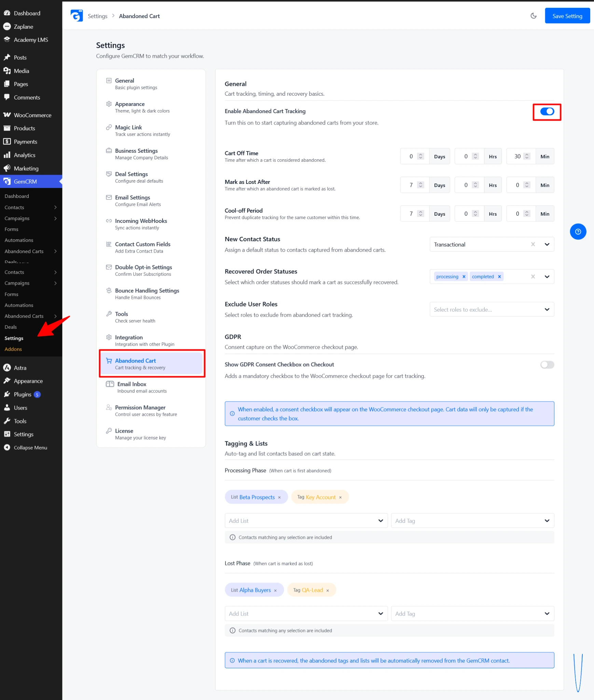Open Bounce Handling Settings entry
Image resolution: width=594 pixels, height=700 pixels.
(x=151, y=294)
